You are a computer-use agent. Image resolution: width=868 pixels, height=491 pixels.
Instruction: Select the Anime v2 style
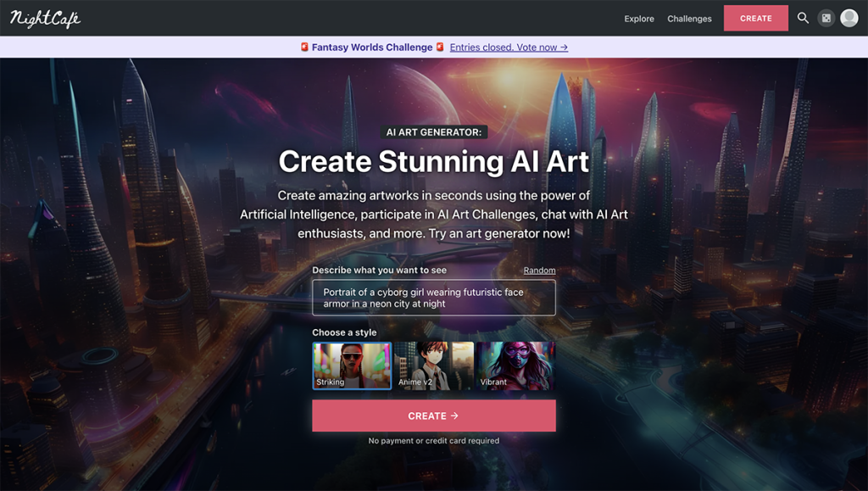tap(433, 365)
